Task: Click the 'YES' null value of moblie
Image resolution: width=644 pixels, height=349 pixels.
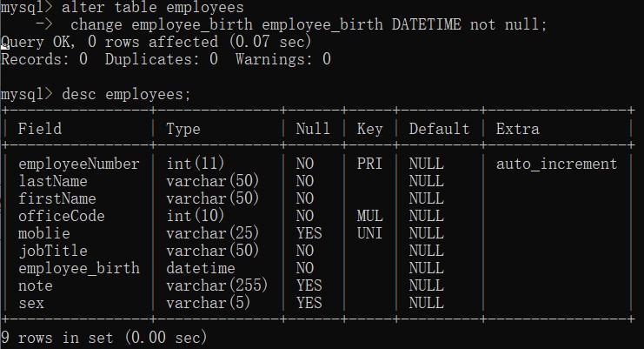Action: point(309,233)
